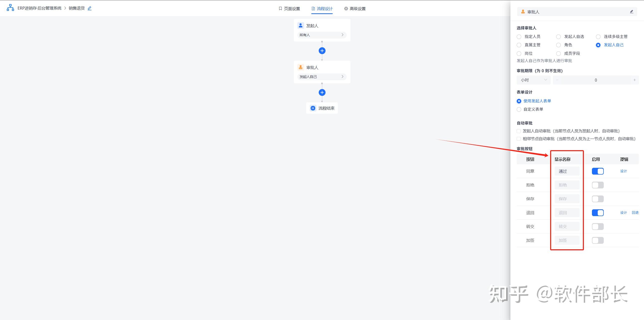The height and width of the screenshot is (320, 644).
Task: Click the ERP system org-chart logo icon
Action: [x=10, y=8]
